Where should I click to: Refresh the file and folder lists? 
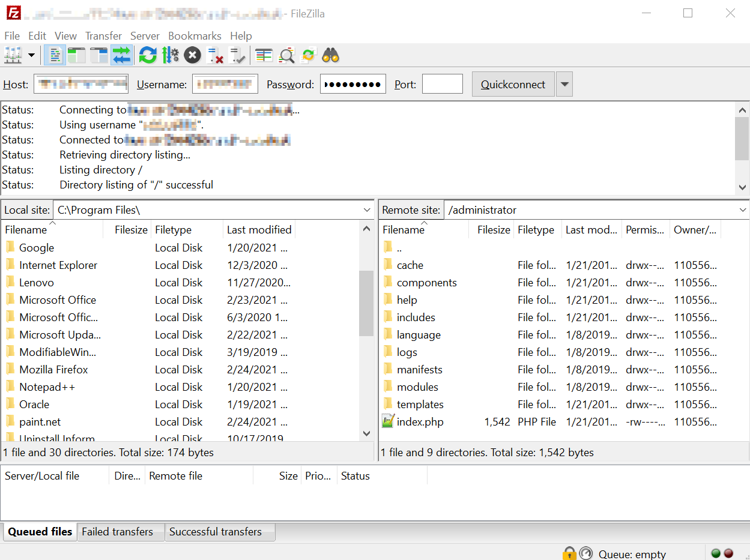tap(148, 56)
